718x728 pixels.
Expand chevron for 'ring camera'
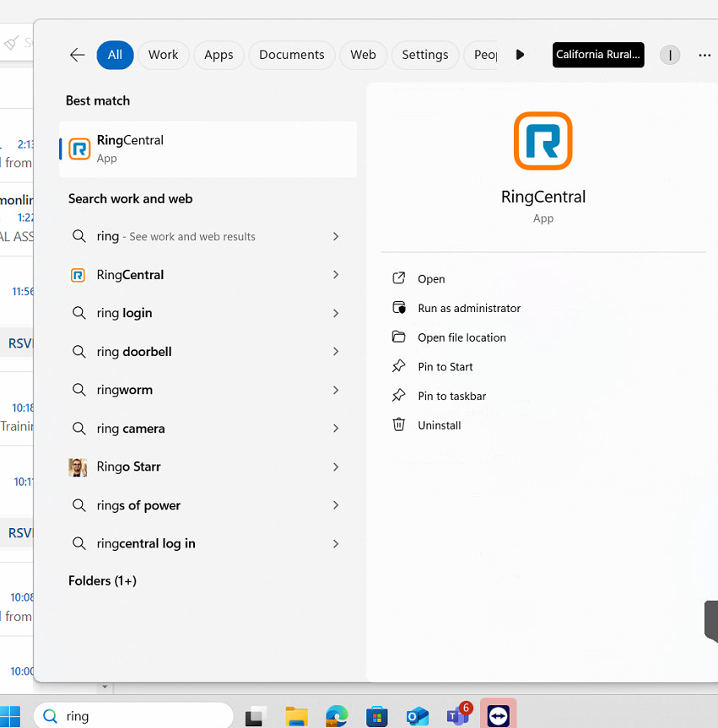click(x=336, y=428)
